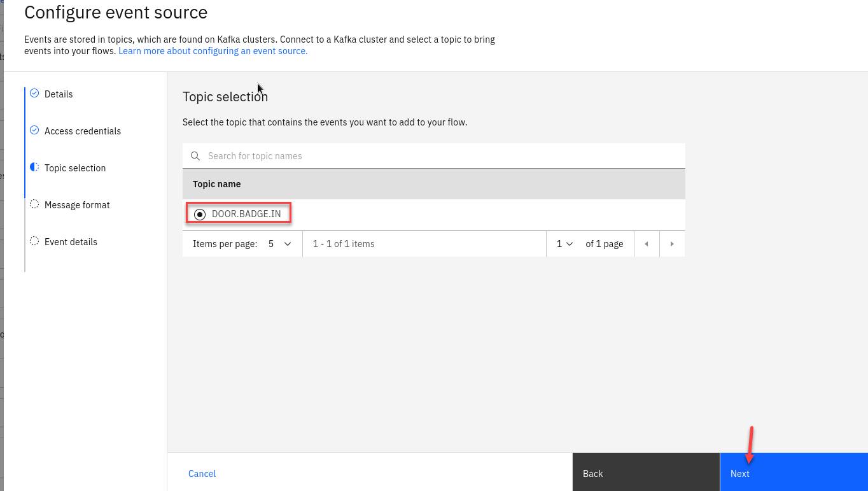The width and height of the screenshot is (868, 491).
Task: Click the checkmark icon beside Details
Action: point(34,93)
